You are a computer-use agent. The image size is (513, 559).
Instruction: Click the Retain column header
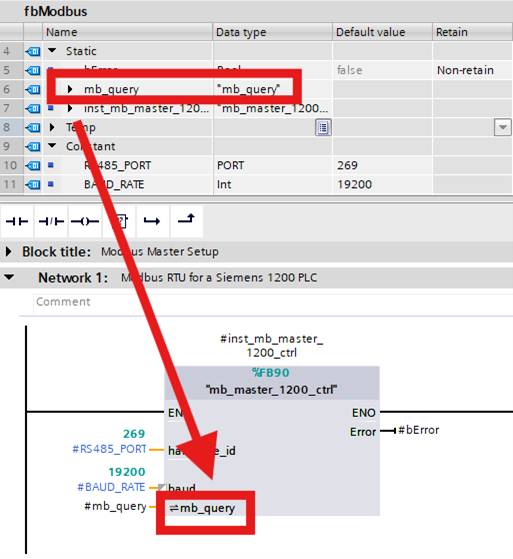(473, 32)
